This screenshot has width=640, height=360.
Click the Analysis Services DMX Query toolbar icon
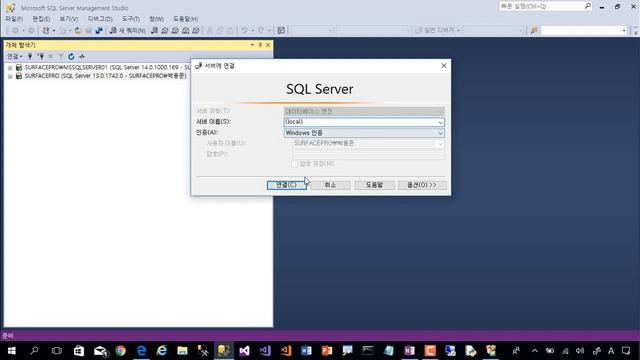(175, 31)
